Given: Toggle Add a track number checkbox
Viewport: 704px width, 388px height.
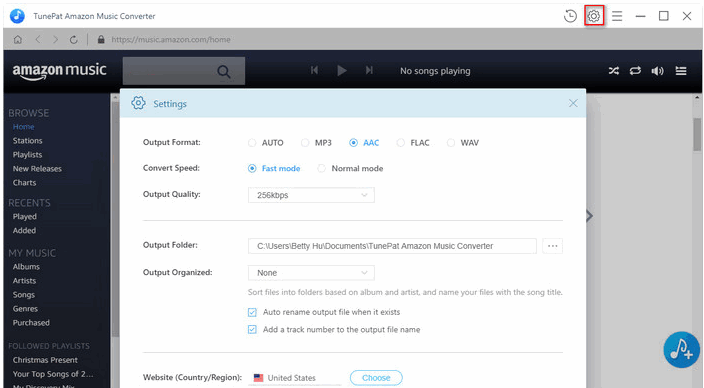Looking at the screenshot, I should click(252, 330).
